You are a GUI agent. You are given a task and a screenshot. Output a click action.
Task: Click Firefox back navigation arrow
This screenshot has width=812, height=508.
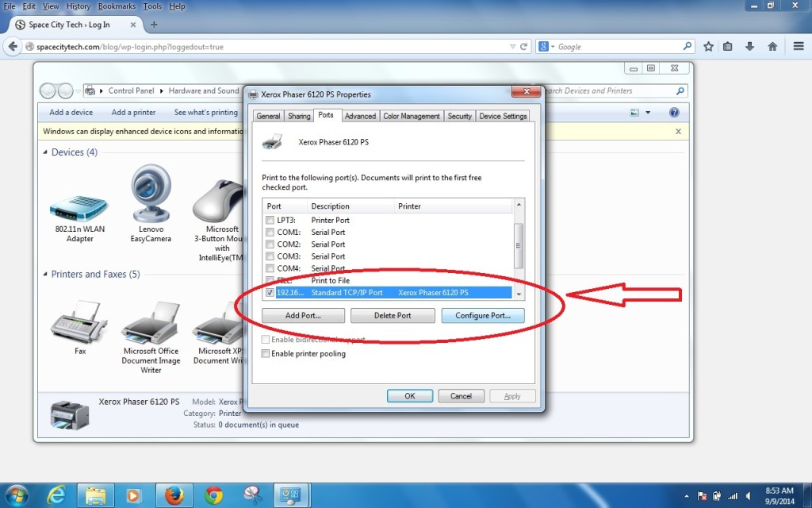point(13,47)
